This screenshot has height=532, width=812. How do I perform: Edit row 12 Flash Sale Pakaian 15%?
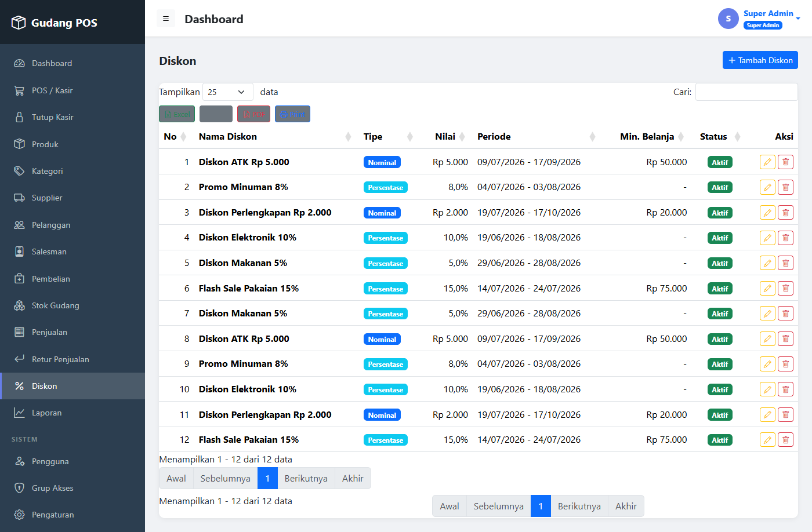[767, 440]
